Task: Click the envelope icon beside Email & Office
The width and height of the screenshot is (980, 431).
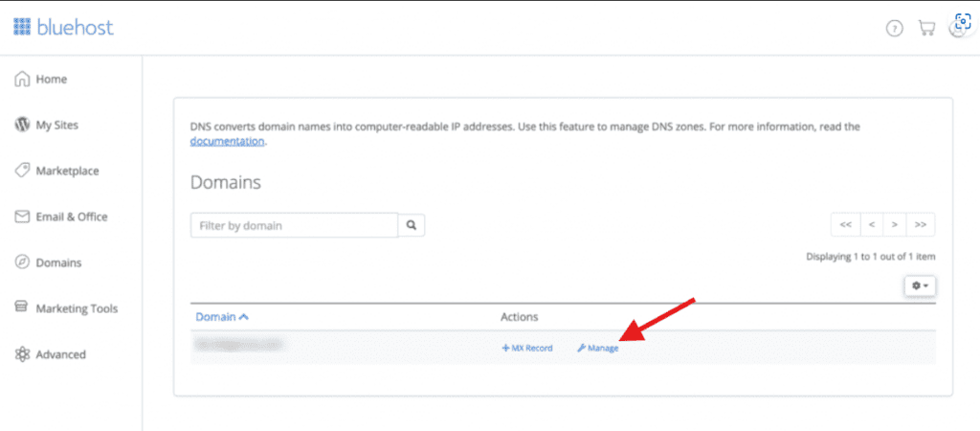Action: point(22,216)
